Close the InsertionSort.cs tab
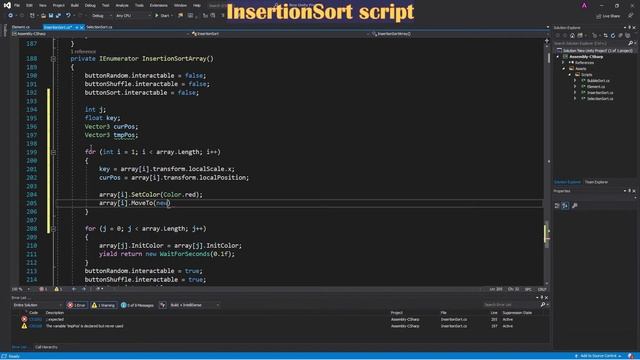Image resolution: width=640 pixels, height=360 pixels. [x=82, y=27]
